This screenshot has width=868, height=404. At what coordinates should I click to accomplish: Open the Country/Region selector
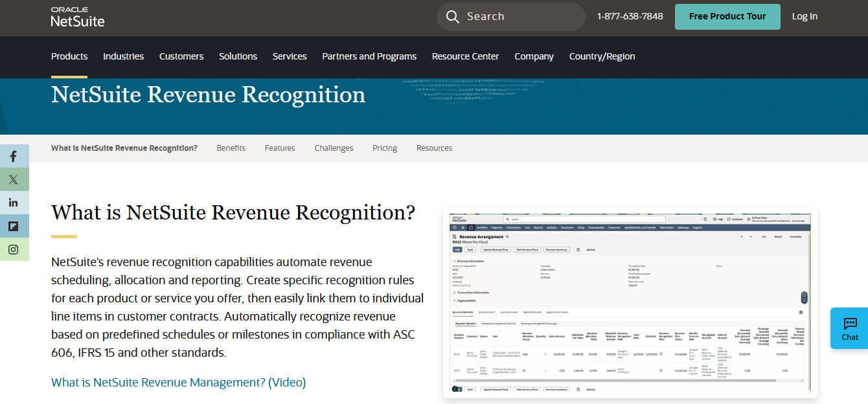601,56
